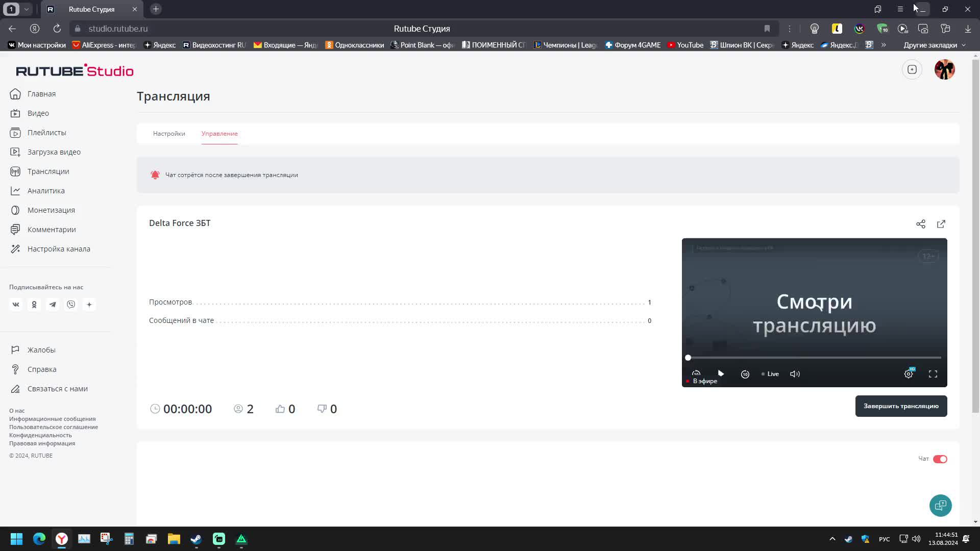Open stream in new window icon
The width and height of the screenshot is (980, 551).
(x=941, y=224)
